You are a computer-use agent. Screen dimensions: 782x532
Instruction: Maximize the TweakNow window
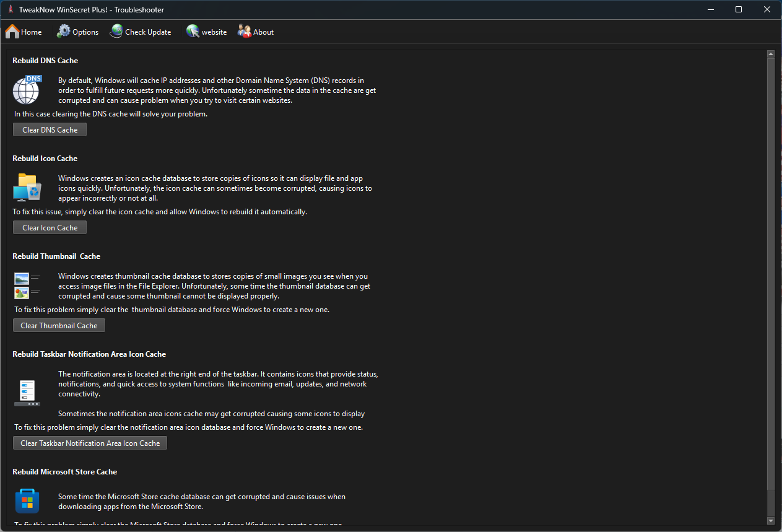click(x=739, y=9)
